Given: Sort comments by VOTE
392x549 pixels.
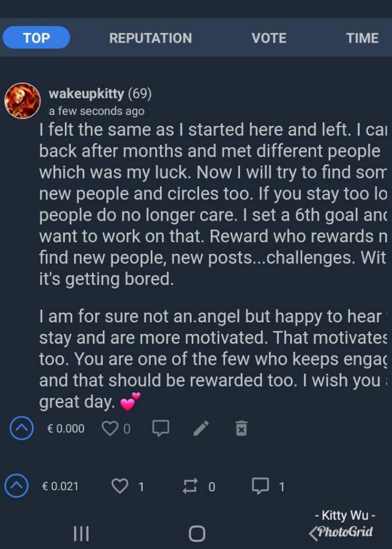Looking at the screenshot, I should point(269,38).
